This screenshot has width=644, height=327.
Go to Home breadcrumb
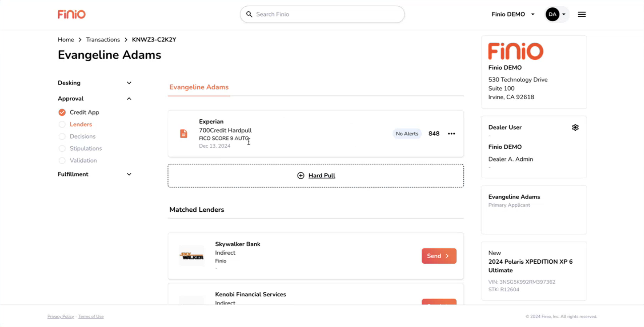tap(66, 40)
